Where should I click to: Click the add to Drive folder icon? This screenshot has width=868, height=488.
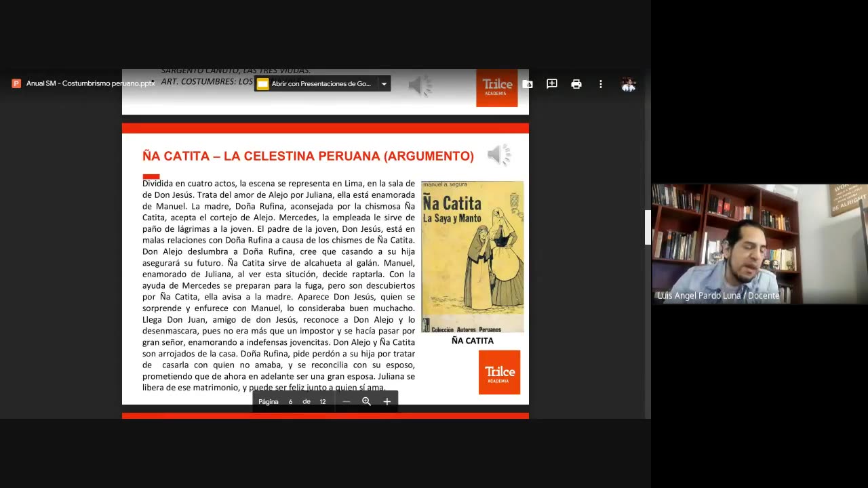528,84
